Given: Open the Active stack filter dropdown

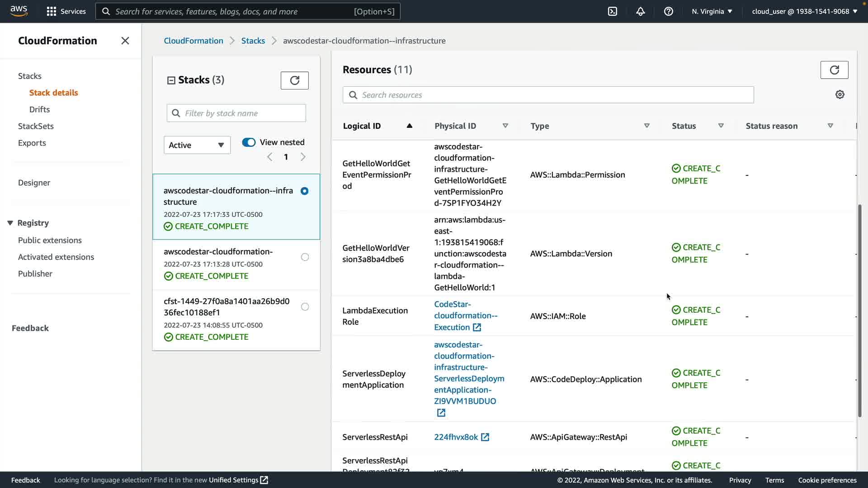Looking at the screenshot, I should [x=197, y=145].
